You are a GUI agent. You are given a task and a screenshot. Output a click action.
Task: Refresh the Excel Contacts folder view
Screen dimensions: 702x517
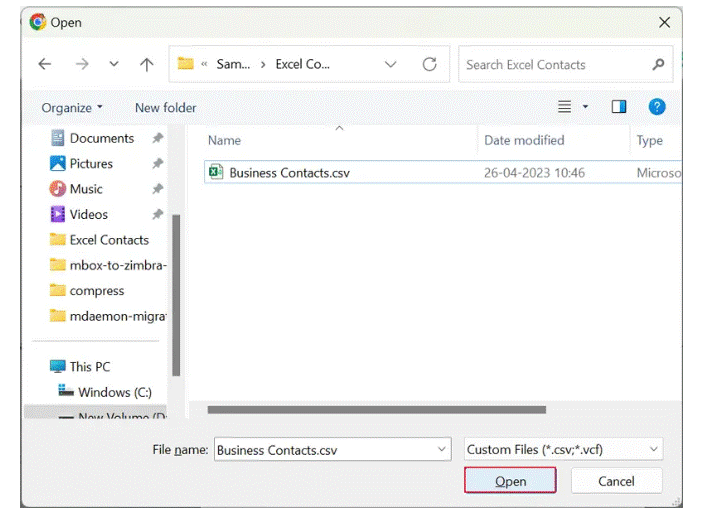point(429,64)
